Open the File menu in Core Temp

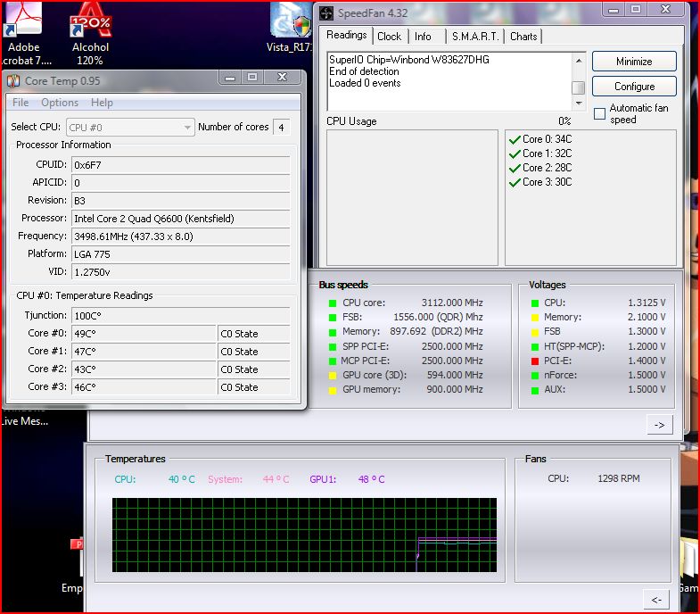pos(21,103)
